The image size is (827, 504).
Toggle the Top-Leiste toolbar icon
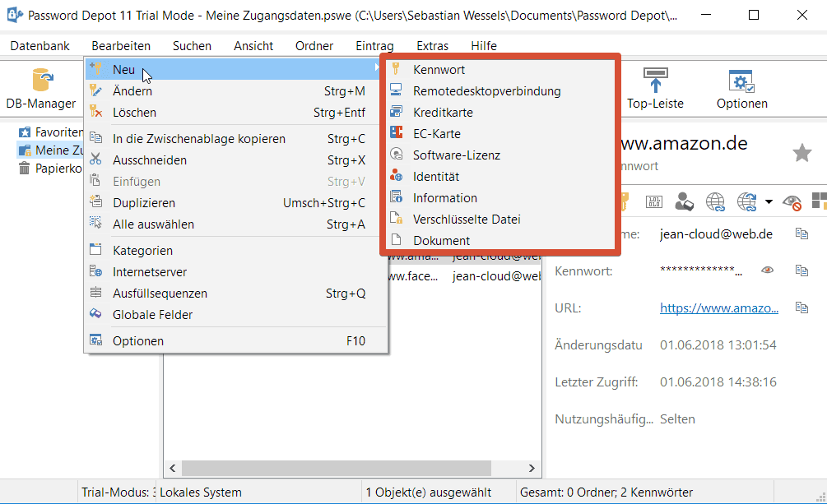point(655,89)
